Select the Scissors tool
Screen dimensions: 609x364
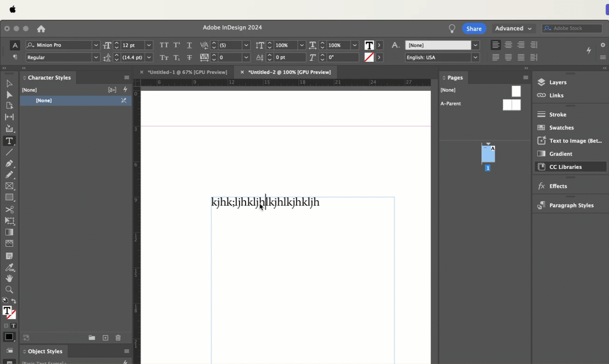pos(9,209)
